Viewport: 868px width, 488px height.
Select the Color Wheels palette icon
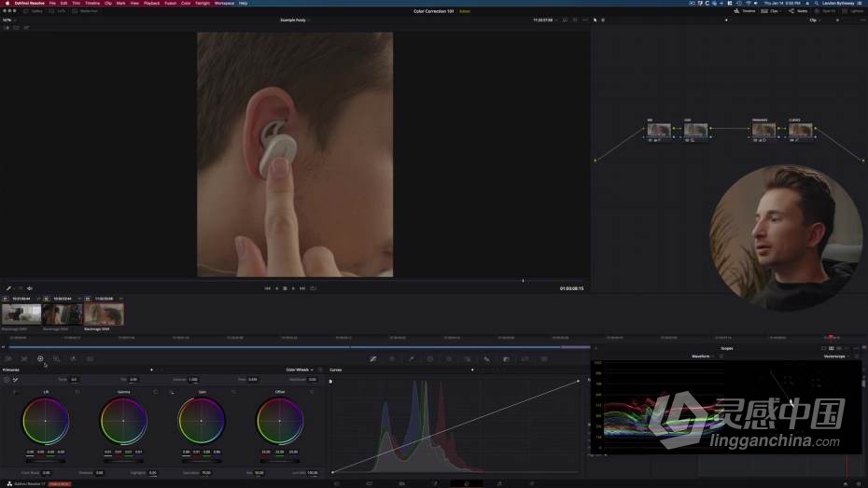pyautogui.click(x=40, y=358)
